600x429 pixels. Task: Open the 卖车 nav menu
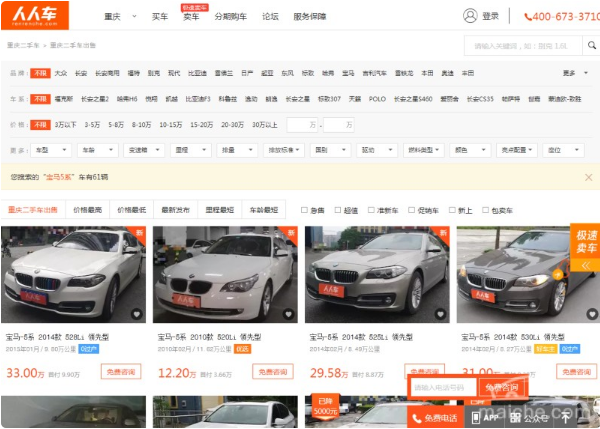point(191,16)
